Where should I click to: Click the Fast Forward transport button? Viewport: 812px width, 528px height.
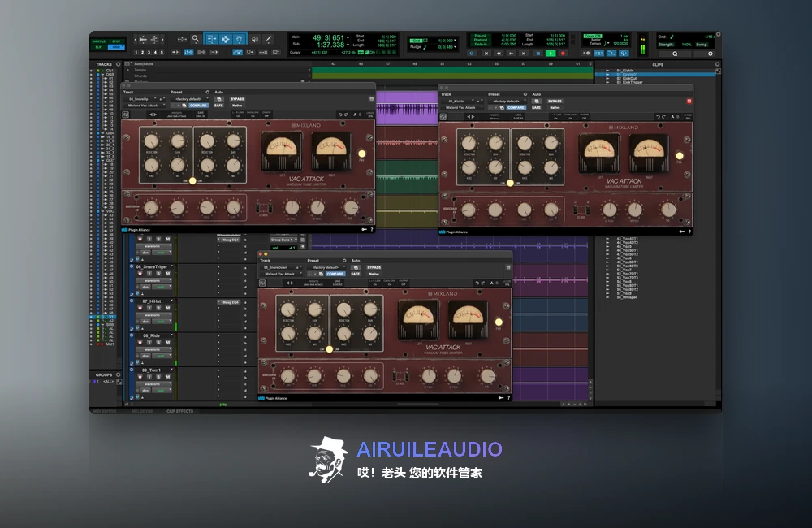[511, 54]
